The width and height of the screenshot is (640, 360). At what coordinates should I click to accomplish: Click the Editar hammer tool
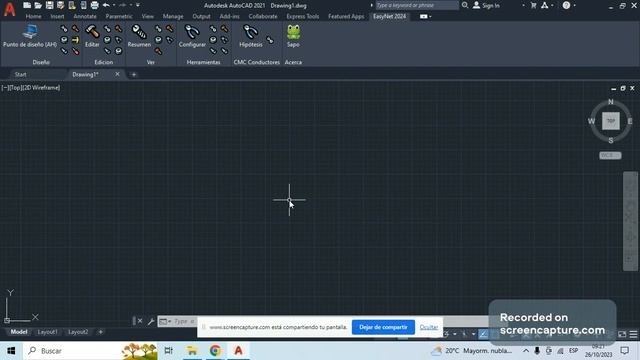pos(92,36)
